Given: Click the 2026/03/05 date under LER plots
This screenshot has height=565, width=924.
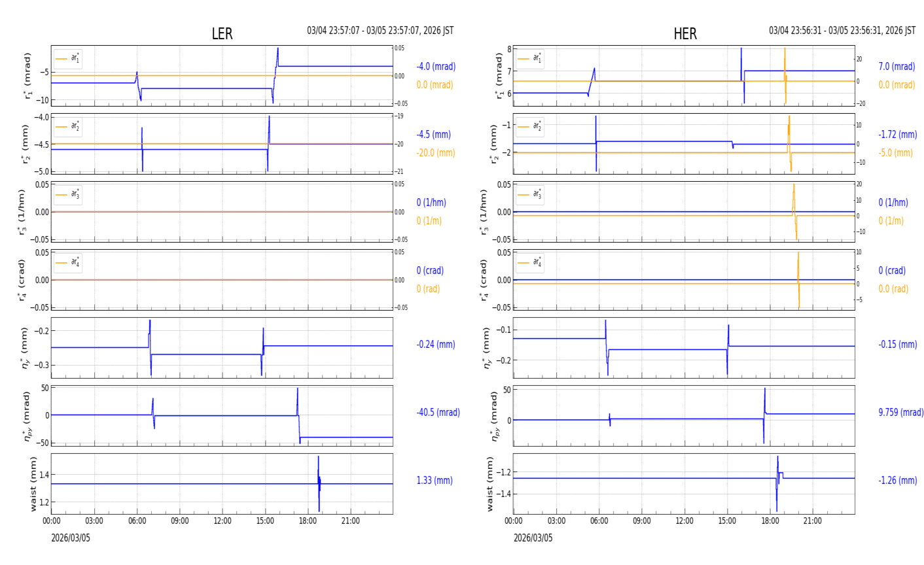Looking at the screenshot, I should pyautogui.click(x=71, y=538).
